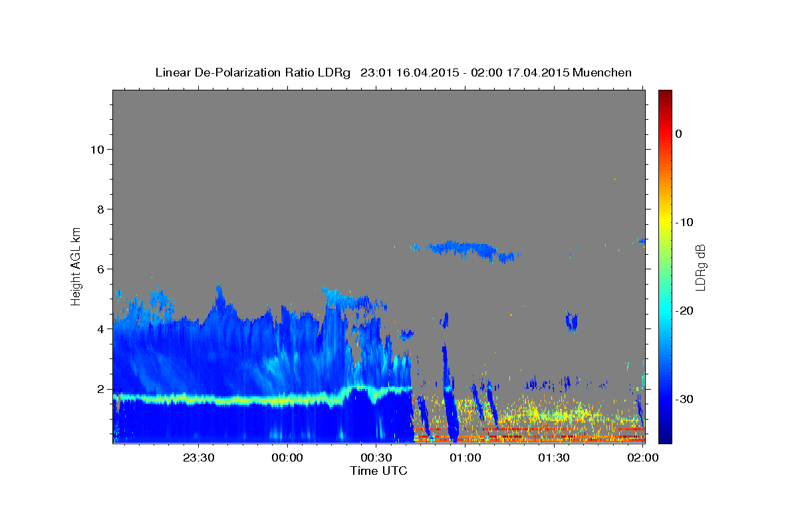Click the small blue echo at 4 km near 01:35
798x532 pixels.
(571, 322)
